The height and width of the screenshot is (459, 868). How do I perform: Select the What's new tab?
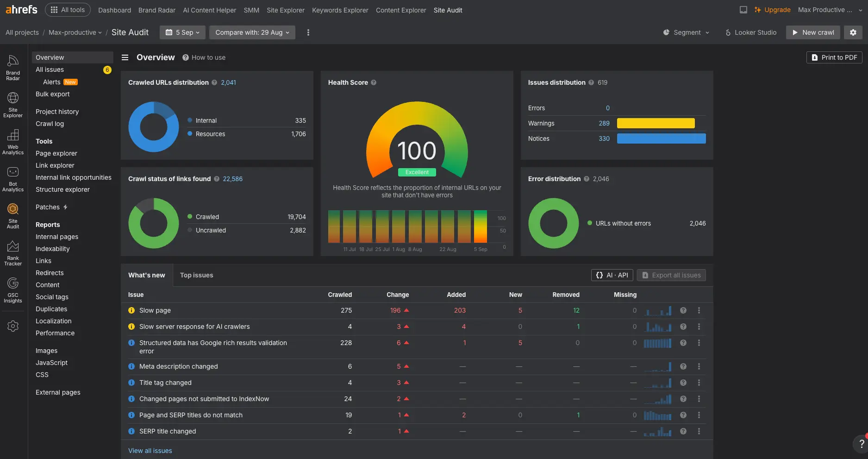[147, 275]
